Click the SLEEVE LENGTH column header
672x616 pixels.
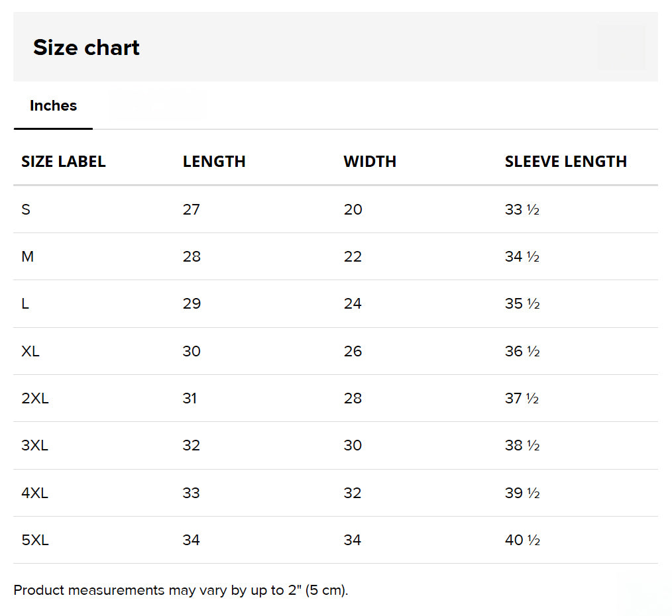point(565,162)
